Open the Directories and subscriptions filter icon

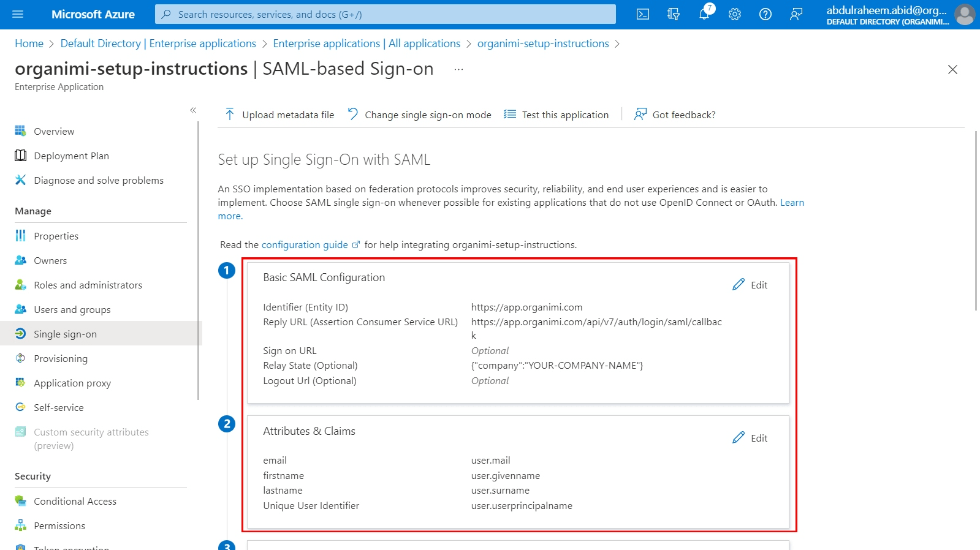pos(674,14)
